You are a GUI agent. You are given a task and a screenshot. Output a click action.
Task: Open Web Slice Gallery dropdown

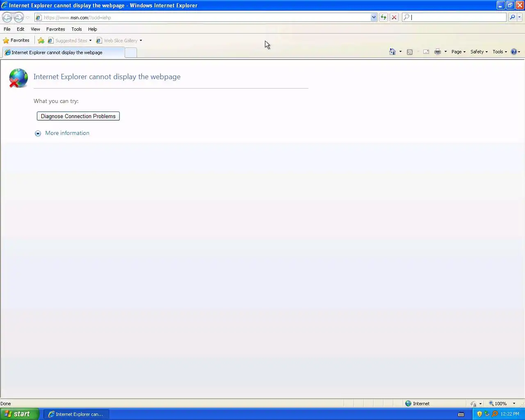pos(119,41)
